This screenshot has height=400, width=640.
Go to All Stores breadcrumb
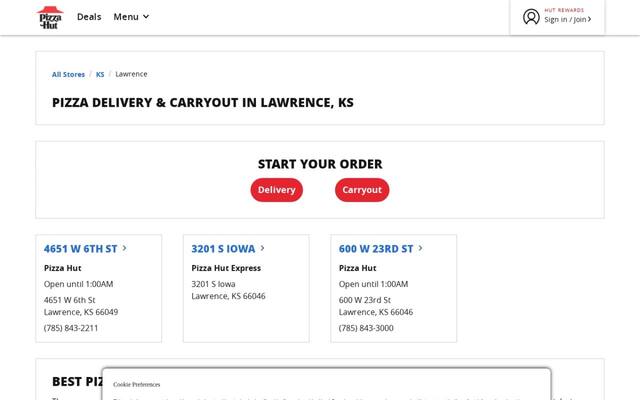[x=68, y=74]
